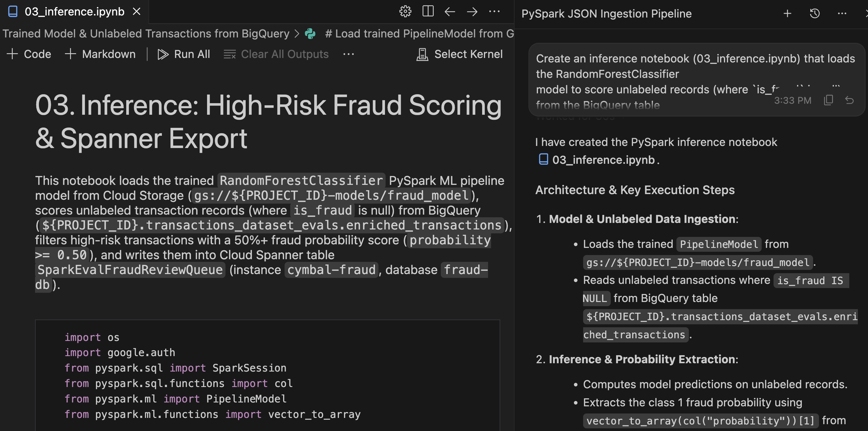Click inline code 'RandomForestClassifier' in the notebook

pos(301,180)
